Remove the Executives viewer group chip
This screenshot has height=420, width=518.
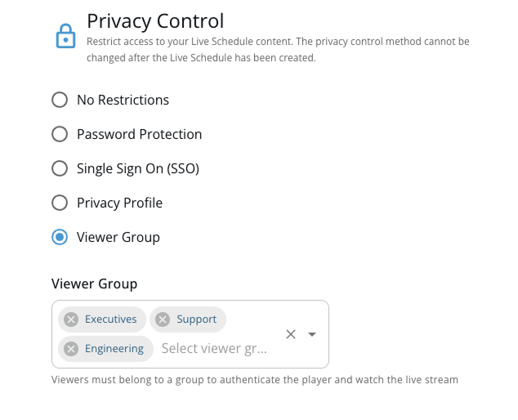coord(71,319)
